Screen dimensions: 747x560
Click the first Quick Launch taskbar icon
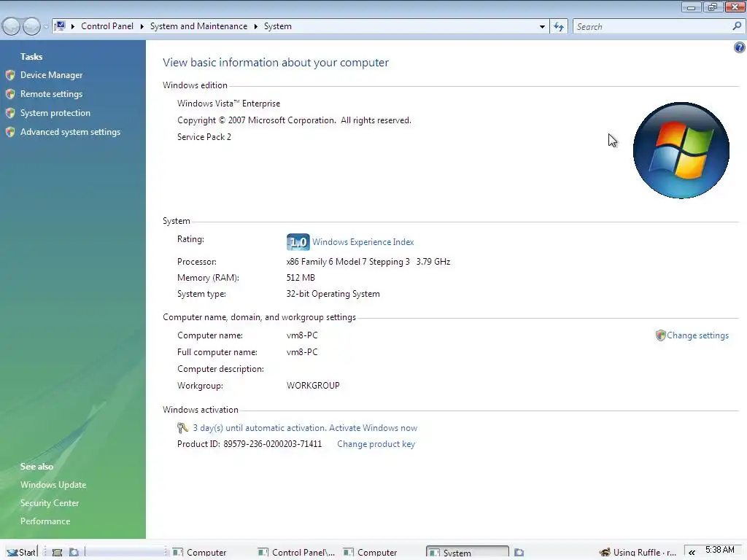57,553
